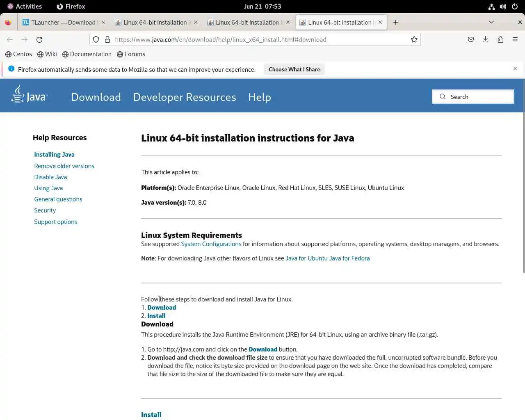Image resolution: width=525 pixels, height=420 pixels.
Task: Bookmark this page with the star icon
Action: pyautogui.click(x=414, y=40)
